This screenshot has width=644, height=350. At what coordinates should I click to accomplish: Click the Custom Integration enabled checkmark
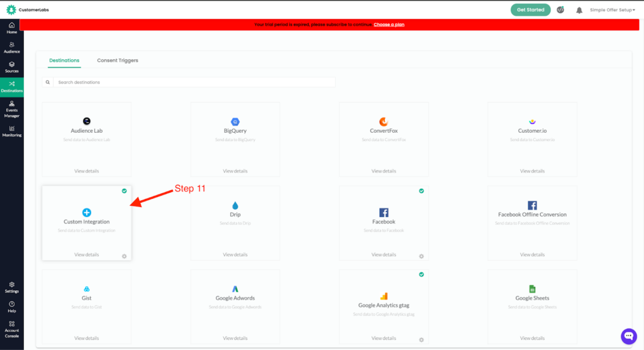[124, 191]
